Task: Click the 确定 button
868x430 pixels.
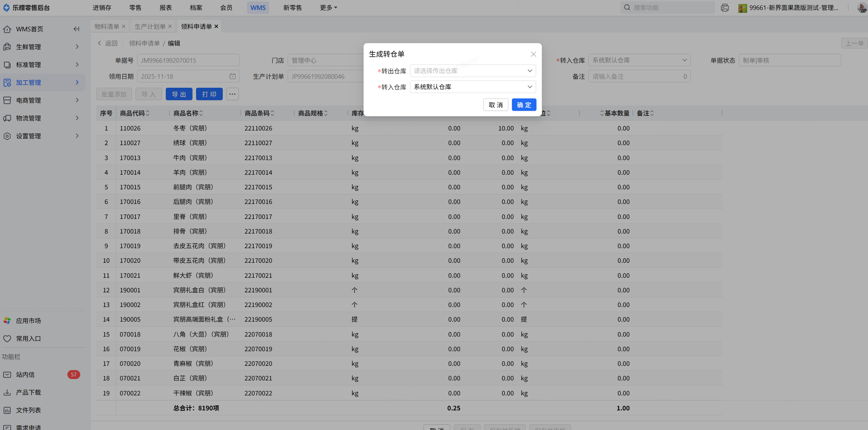Action: (x=524, y=105)
